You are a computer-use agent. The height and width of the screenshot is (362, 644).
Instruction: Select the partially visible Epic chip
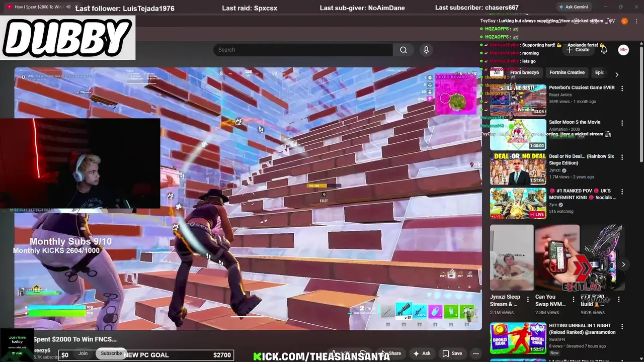tap(600, 72)
